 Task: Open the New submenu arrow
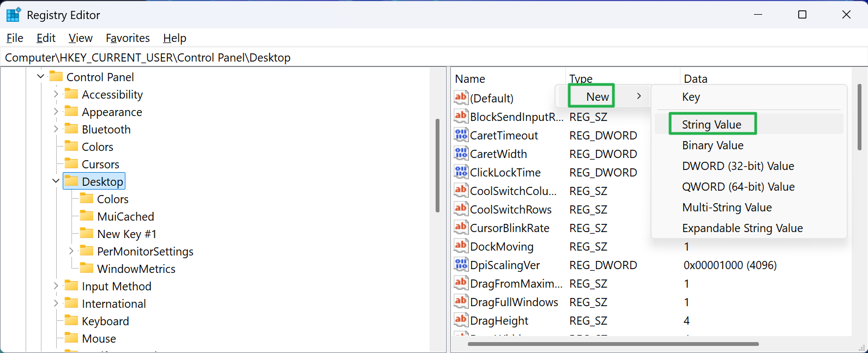point(639,96)
